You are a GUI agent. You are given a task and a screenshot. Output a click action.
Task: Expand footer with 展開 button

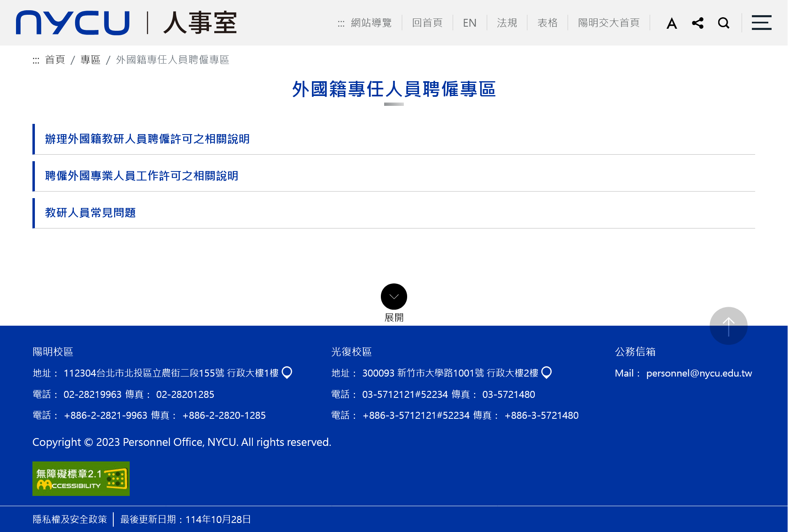pyautogui.click(x=394, y=297)
